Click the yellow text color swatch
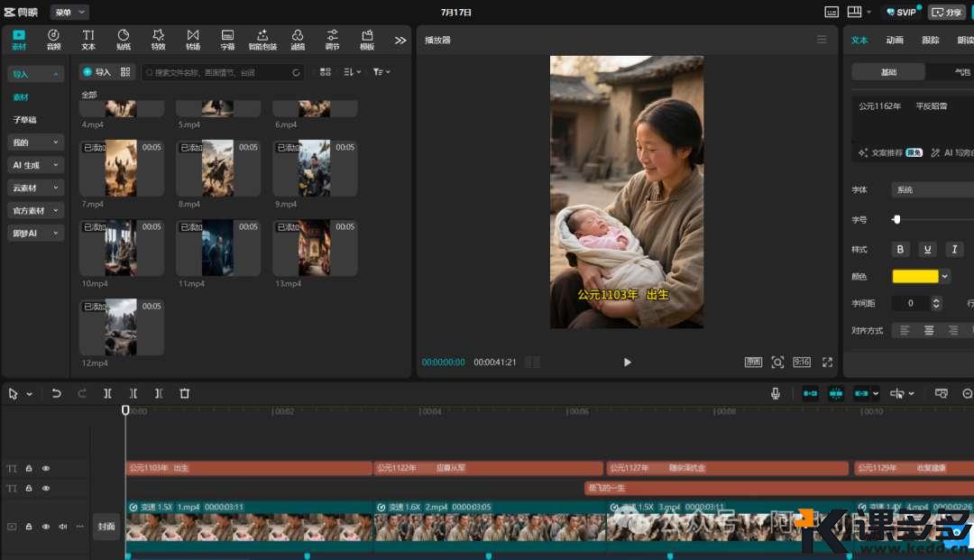 [914, 277]
